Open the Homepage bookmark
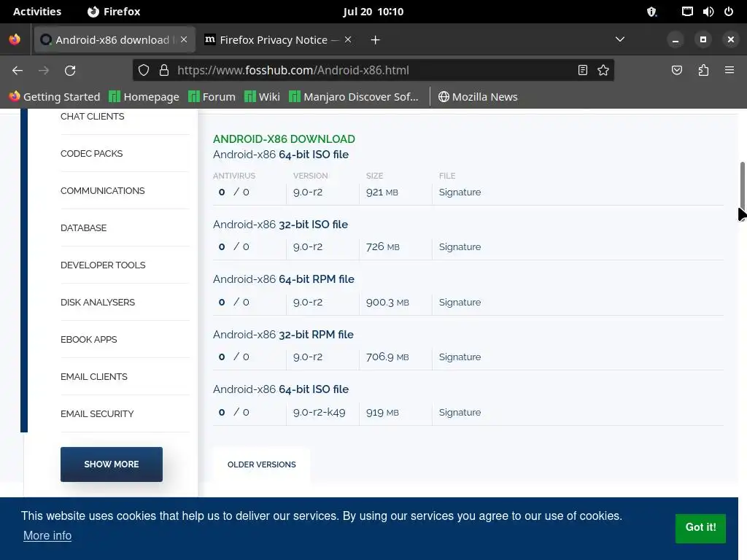 point(144,97)
